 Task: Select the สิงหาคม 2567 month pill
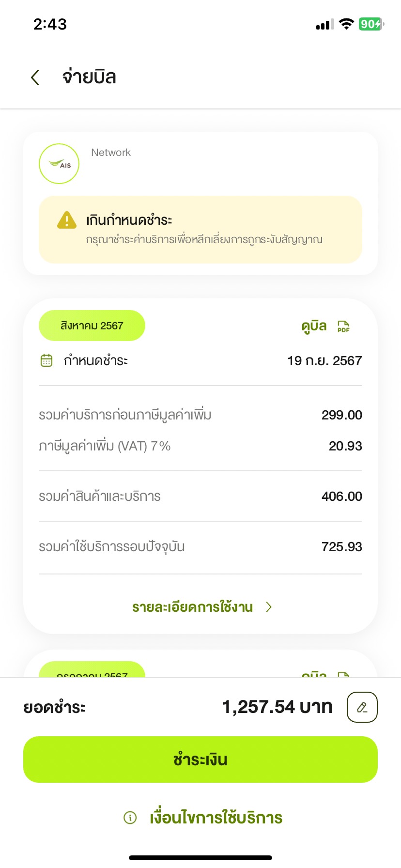coord(92,325)
